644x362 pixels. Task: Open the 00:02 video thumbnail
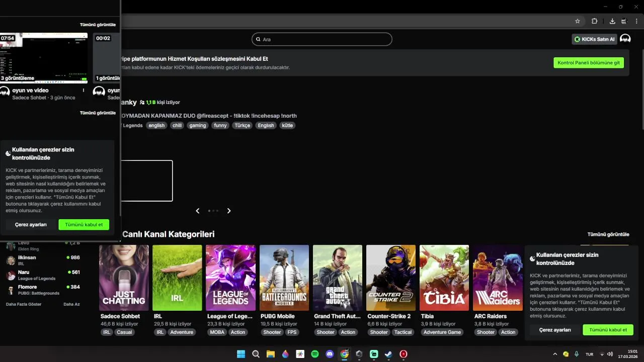point(107,58)
